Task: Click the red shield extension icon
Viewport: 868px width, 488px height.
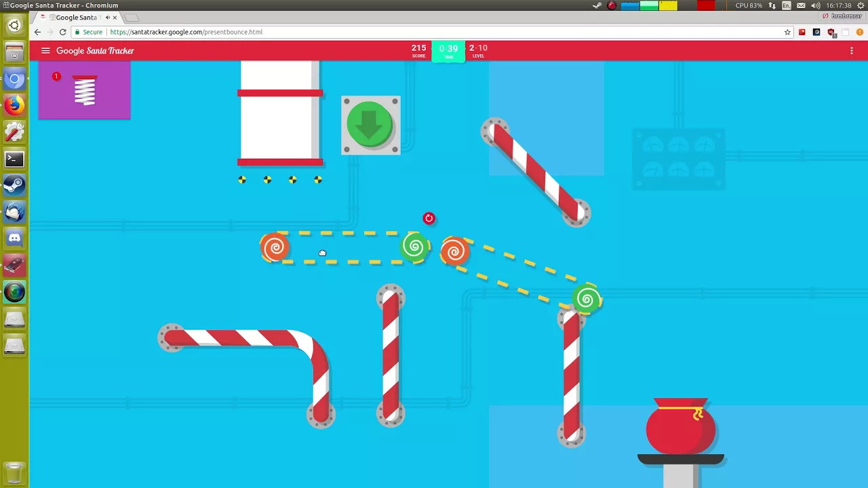Action: [x=831, y=32]
